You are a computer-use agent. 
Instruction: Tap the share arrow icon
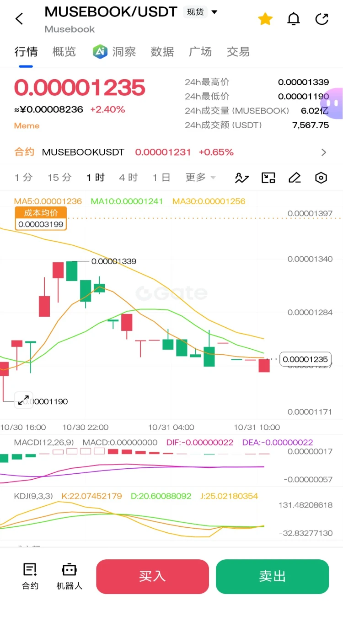322,19
